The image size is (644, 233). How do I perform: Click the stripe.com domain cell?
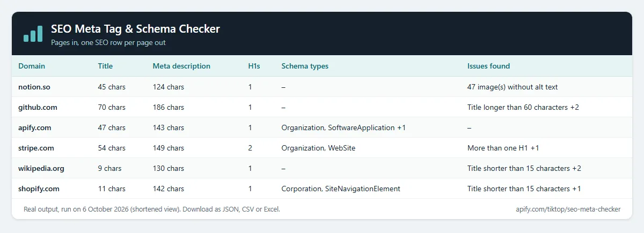point(36,148)
